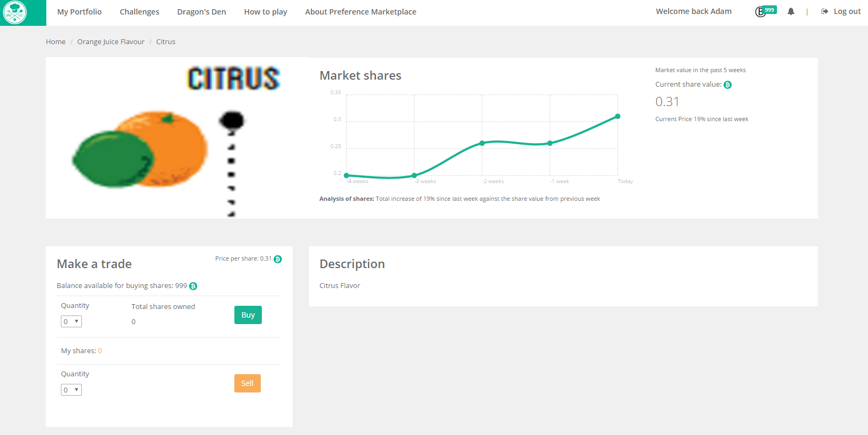The image size is (868, 435).
Task: Open the notifications bell
Action: (790, 11)
